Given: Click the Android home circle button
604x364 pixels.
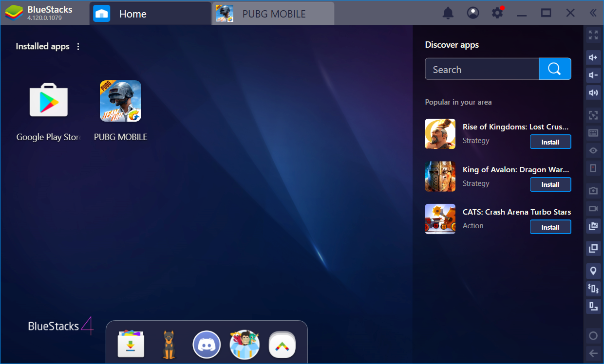Looking at the screenshot, I should (593, 336).
